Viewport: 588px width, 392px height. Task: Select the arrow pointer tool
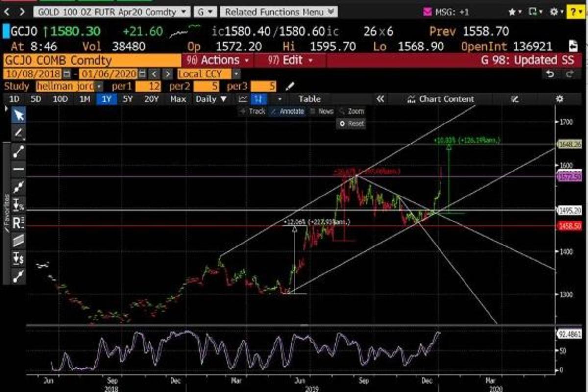click(x=19, y=115)
